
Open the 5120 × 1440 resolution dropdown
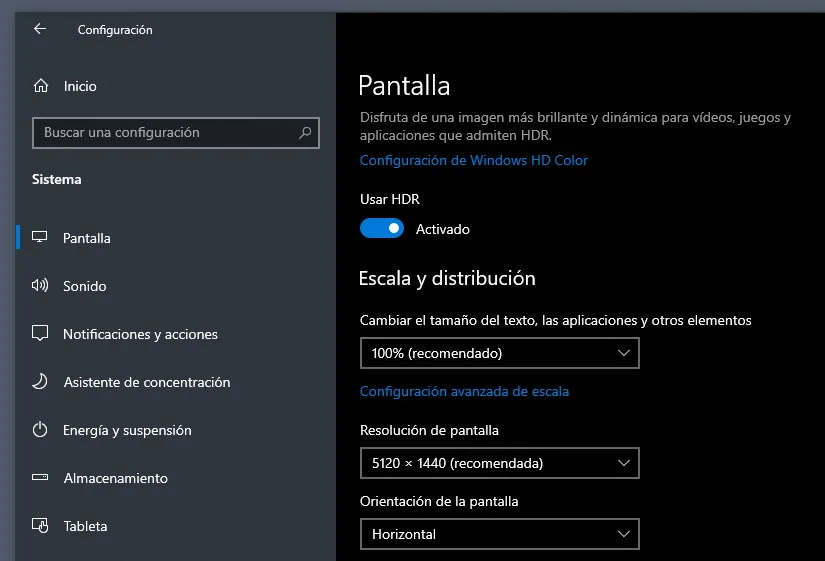(x=500, y=463)
